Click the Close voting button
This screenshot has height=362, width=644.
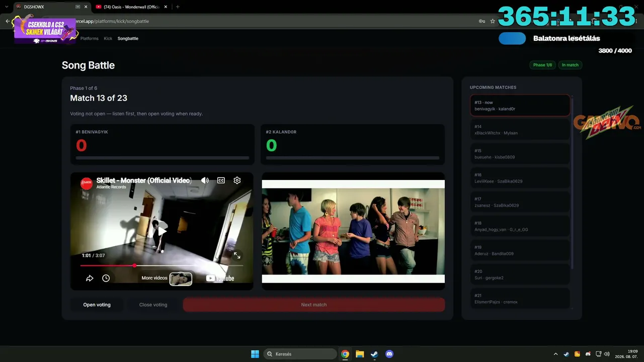pyautogui.click(x=153, y=305)
